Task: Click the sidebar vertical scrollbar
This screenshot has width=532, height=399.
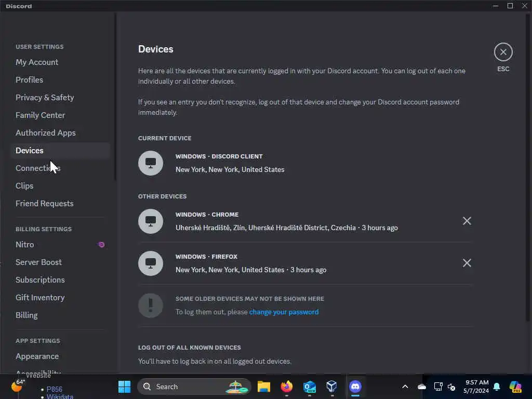Action: tap(115, 97)
